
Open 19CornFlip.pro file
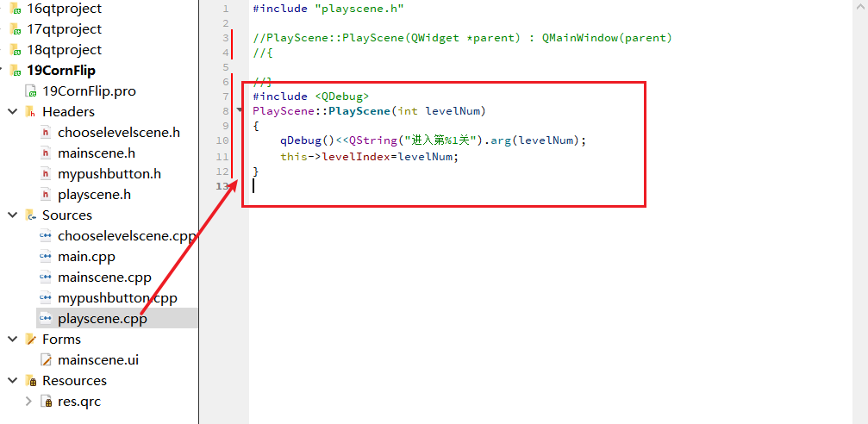click(x=89, y=91)
